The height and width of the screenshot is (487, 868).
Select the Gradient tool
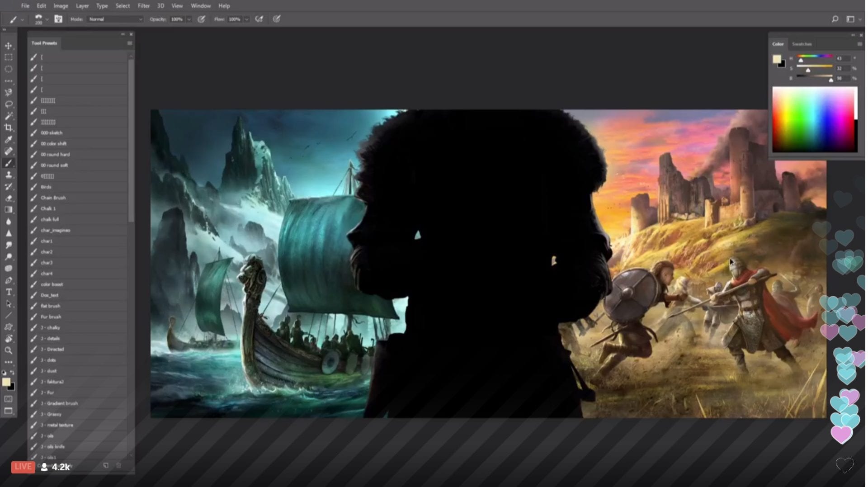click(9, 210)
